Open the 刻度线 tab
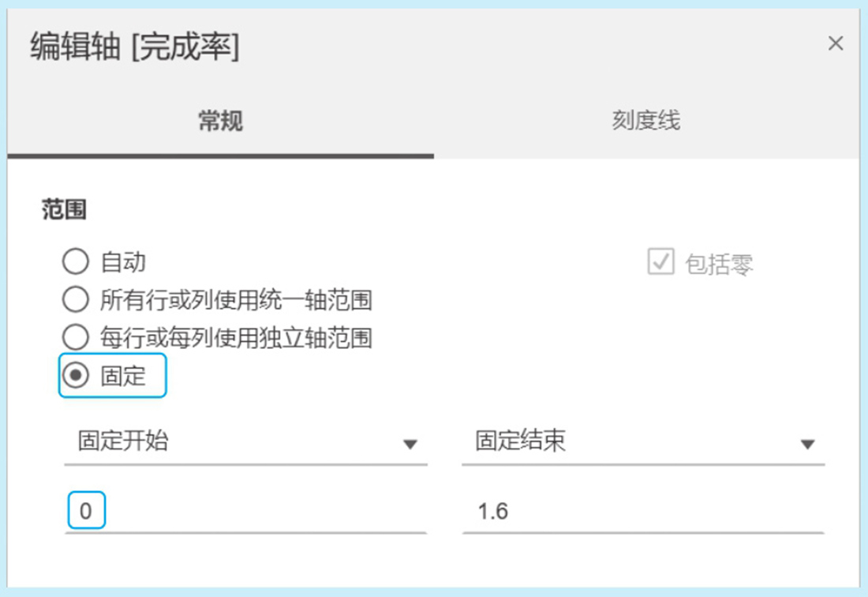Screen dimensions: 868x597 (645, 121)
